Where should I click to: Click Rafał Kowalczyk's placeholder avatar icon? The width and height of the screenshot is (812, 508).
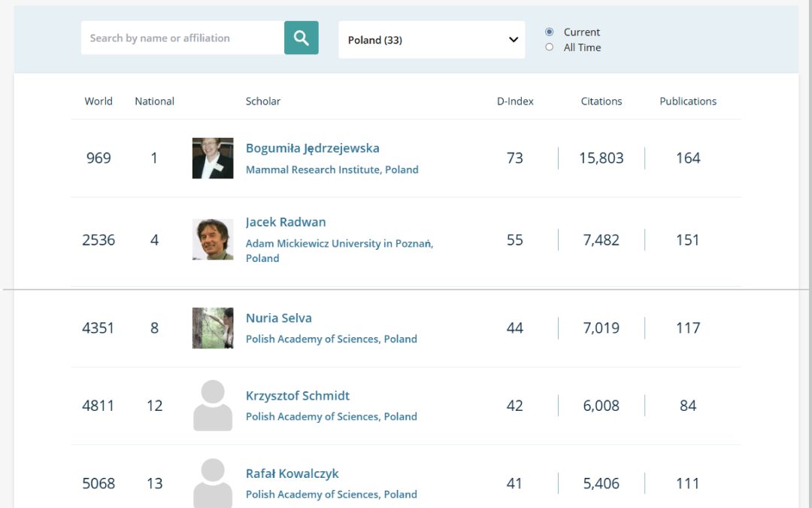[x=212, y=482]
